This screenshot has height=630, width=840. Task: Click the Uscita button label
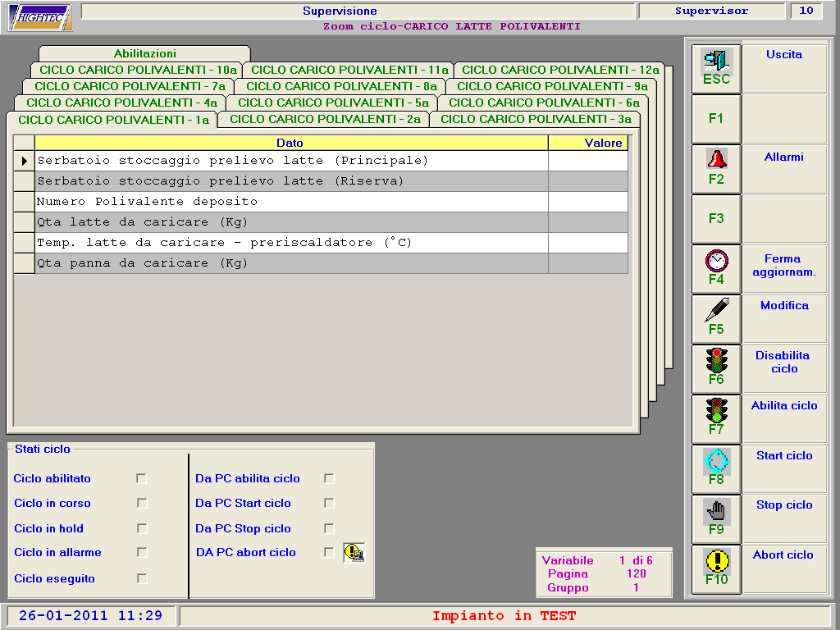(x=783, y=55)
